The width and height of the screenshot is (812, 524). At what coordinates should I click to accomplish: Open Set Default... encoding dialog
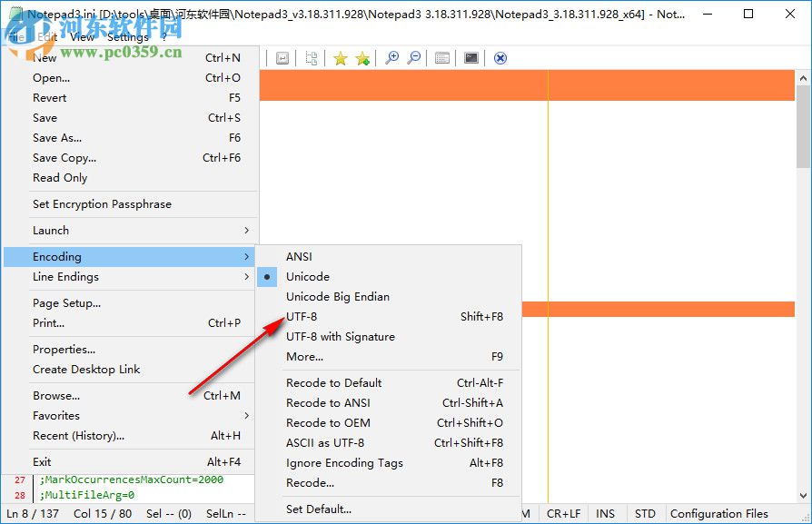click(x=389, y=509)
